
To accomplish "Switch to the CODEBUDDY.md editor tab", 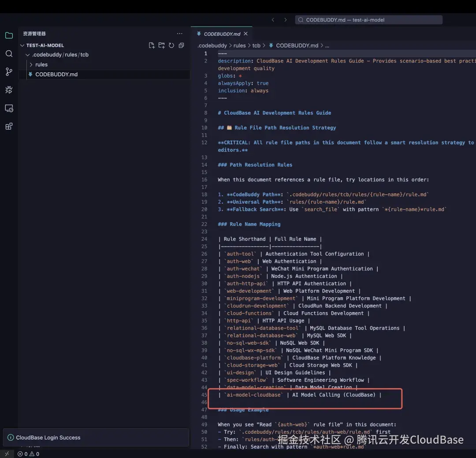I will 222,34.
